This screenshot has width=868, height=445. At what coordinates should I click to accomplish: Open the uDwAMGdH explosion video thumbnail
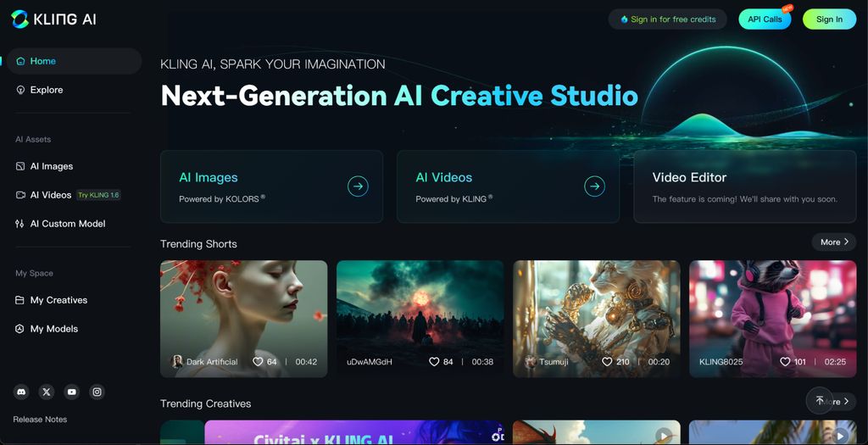coord(420,309)
